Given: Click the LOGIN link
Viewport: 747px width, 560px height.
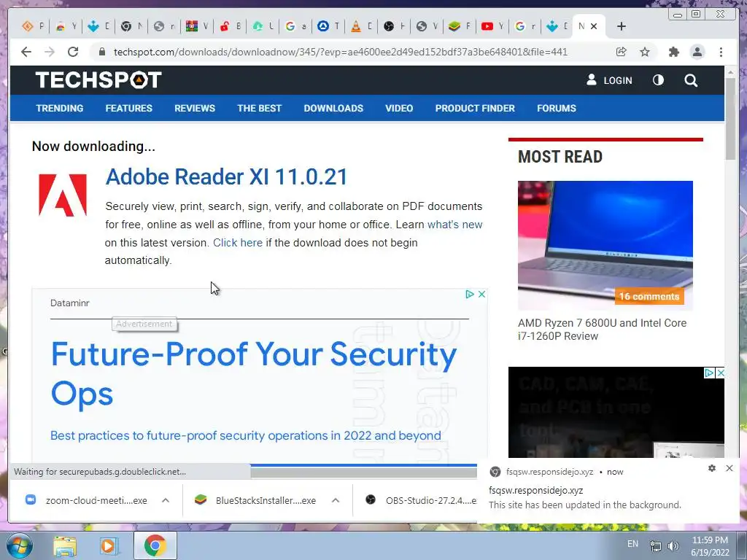Looking at the screenshot, I should [609, 80].
